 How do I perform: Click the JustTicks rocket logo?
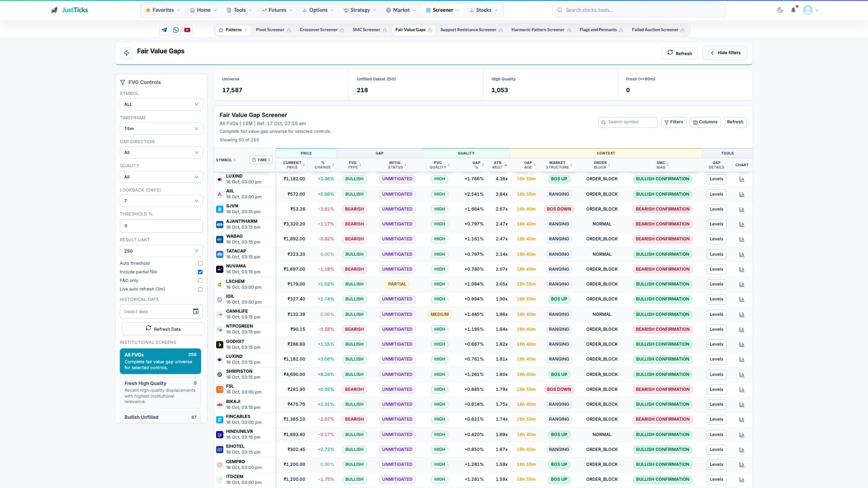[54, 10]
